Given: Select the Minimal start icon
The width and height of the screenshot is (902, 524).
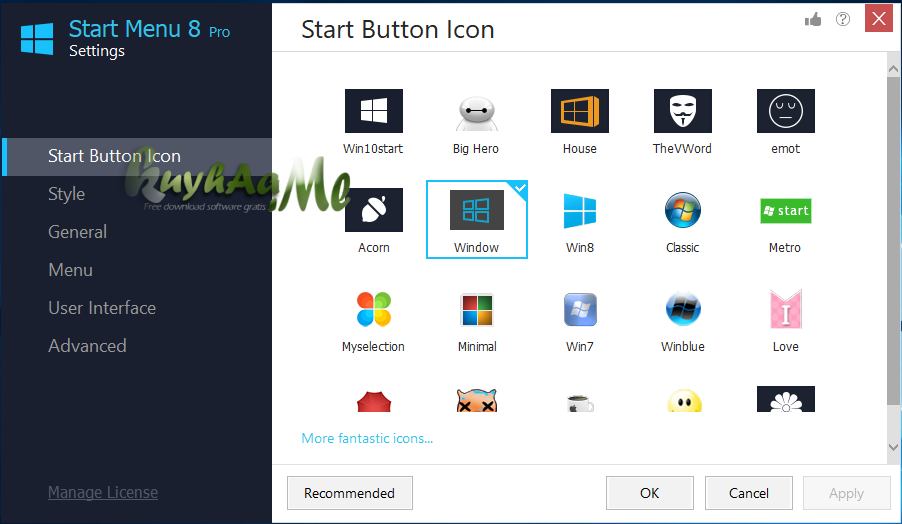Looking at the screenshot, I should click(476, 309).
